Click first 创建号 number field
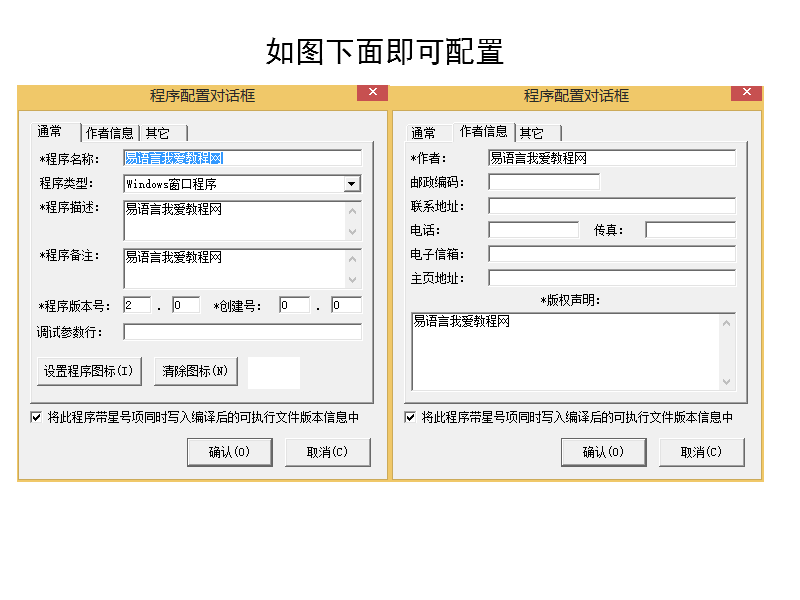The height and width of the screenshot is (600, 800). 294,305
